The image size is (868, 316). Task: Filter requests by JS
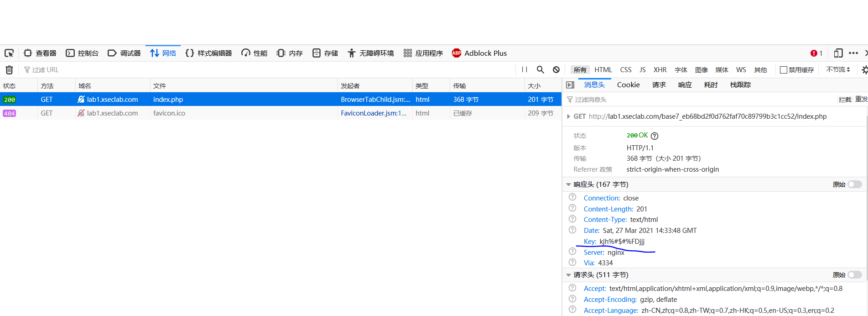click(642, 70)
